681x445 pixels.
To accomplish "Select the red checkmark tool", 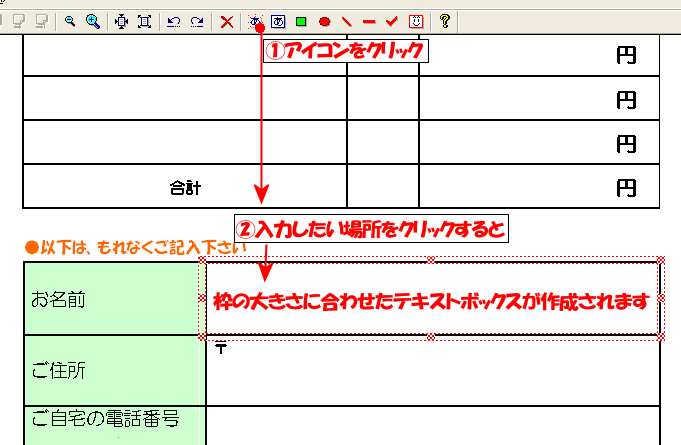I will pyautogui.click(x=392, y=20).
